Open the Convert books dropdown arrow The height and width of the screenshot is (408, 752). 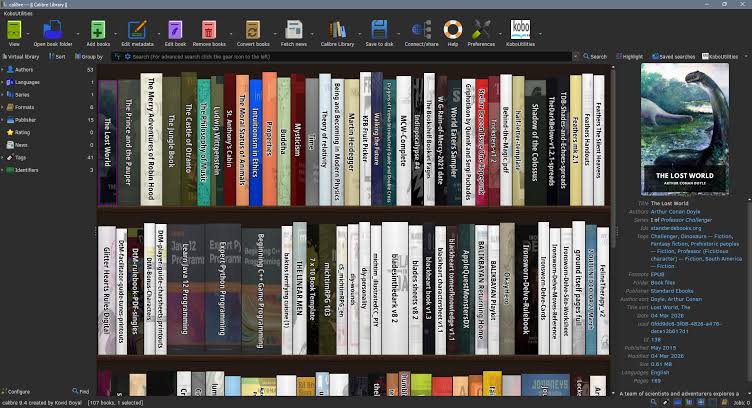pos(275,34)
